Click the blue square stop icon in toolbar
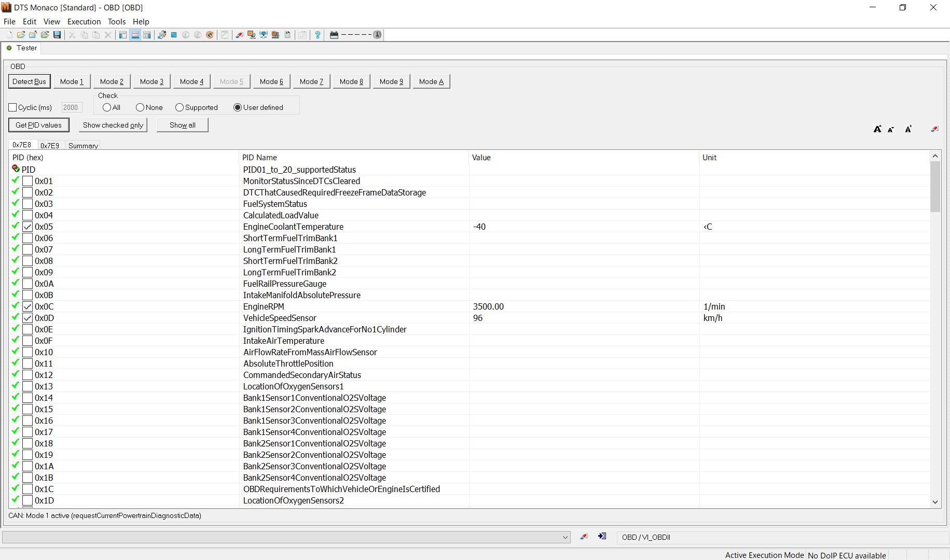Viewport: 950px width, 560px height. click(x=174, y=35)
